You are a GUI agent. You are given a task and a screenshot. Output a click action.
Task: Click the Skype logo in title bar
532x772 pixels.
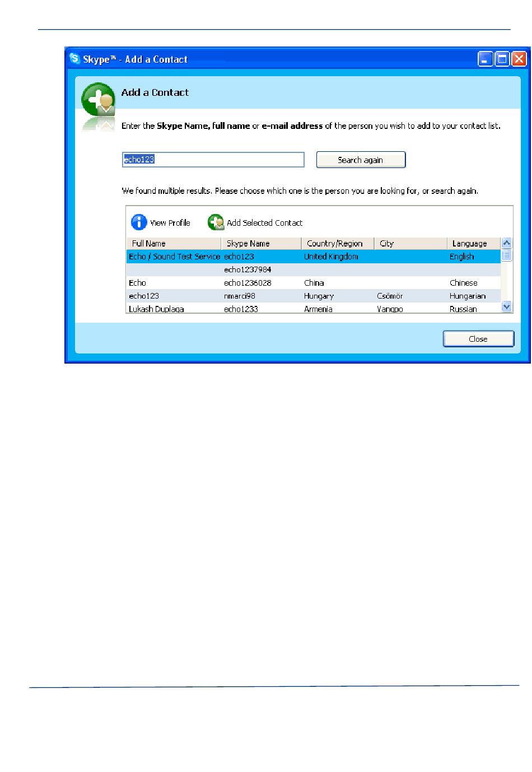[74, 58]
